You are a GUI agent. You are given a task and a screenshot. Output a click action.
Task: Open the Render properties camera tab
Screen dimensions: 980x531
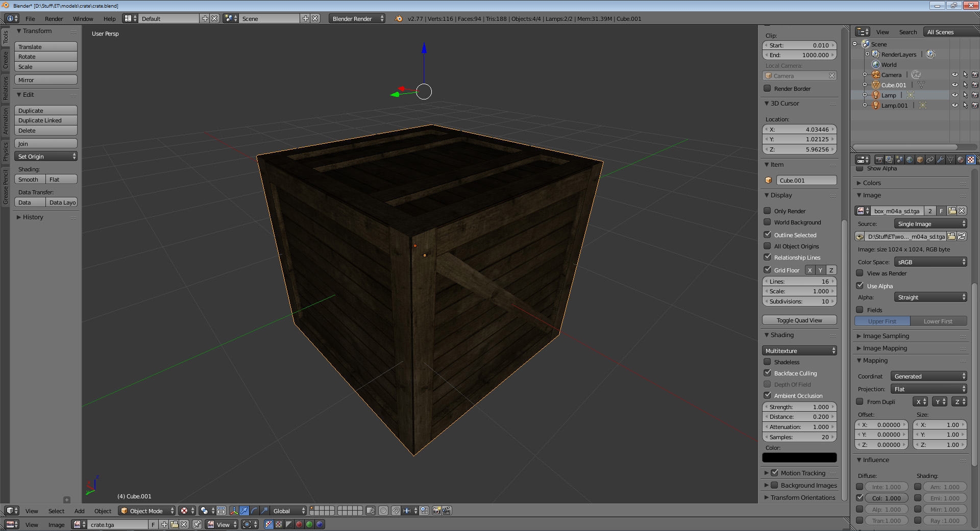pyautogui.click(x=879, y=160)
